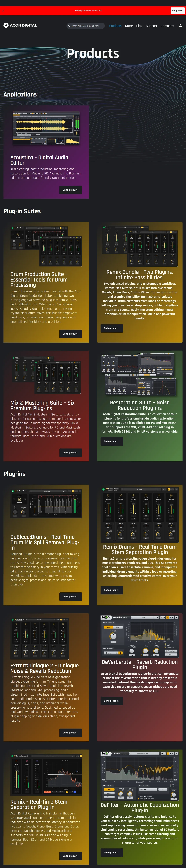The height and width of the screenshot is (868, 186).
Task: Click the 'DeVerberate - Reverb Reduction Plugin' title
Action: pyautogui.click(x=140, y=664)
